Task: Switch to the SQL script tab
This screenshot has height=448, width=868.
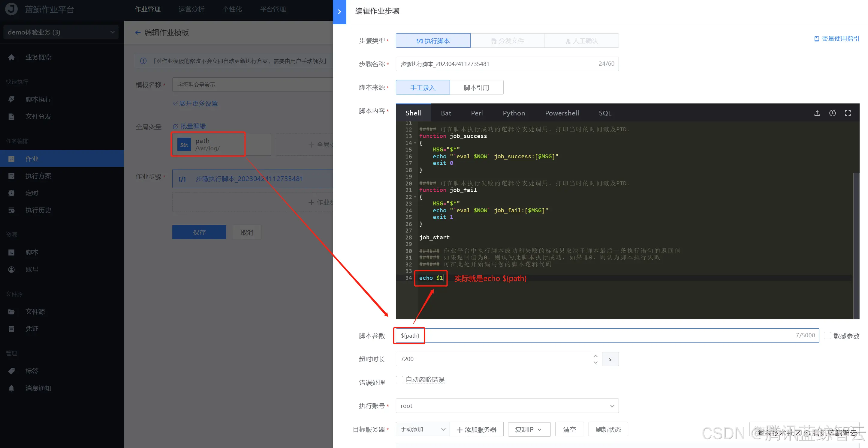Action: [x=605, y=113]
